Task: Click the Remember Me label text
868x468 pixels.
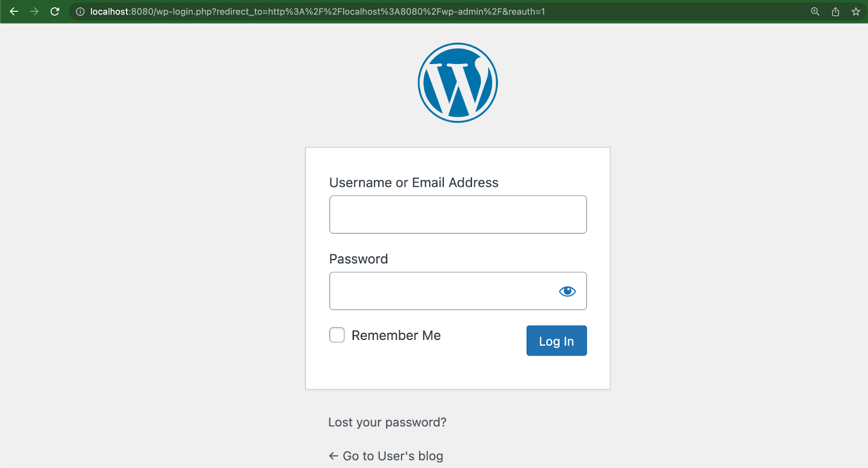Action: [396, 335]
